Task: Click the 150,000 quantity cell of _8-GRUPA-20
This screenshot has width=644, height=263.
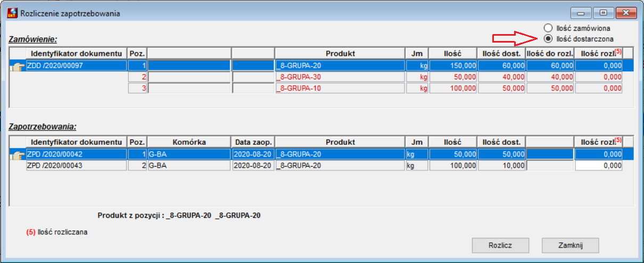Action: coord(453,65)
